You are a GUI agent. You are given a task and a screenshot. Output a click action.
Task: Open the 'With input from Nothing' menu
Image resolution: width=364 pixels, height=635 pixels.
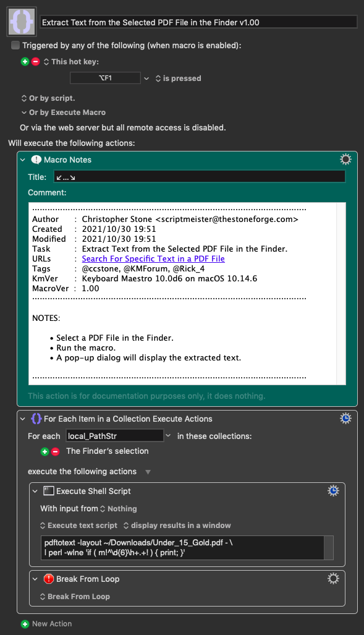coord(118,509)
